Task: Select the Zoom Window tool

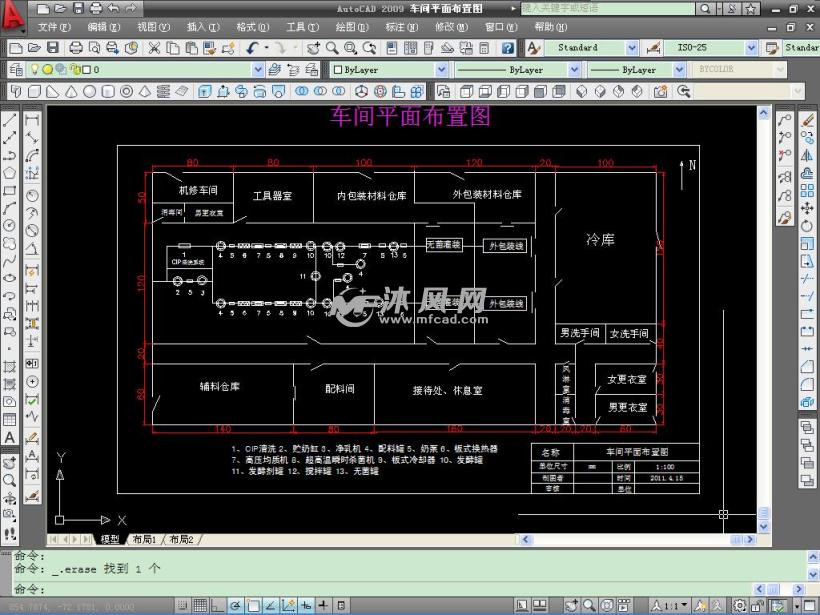Action: [351, 47]
